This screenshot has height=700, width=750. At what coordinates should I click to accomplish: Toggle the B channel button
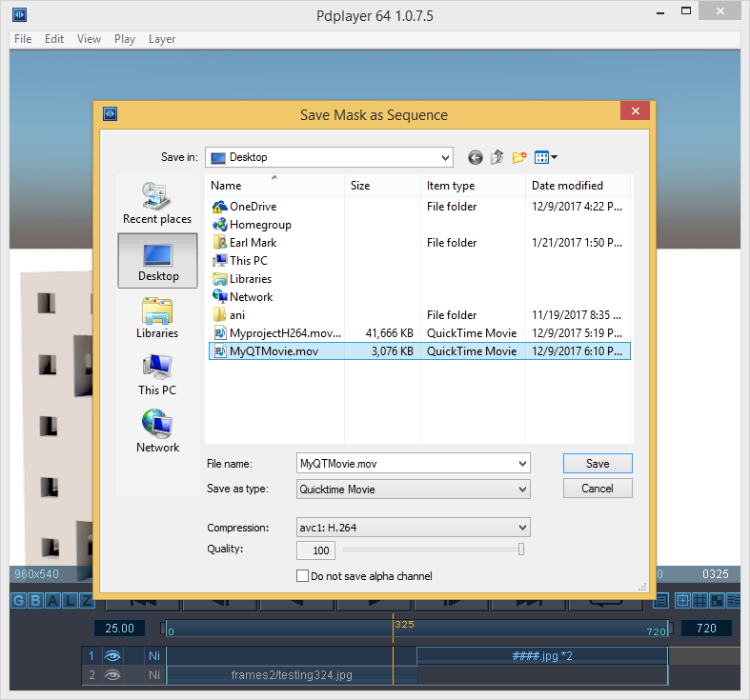click(36, 601)
